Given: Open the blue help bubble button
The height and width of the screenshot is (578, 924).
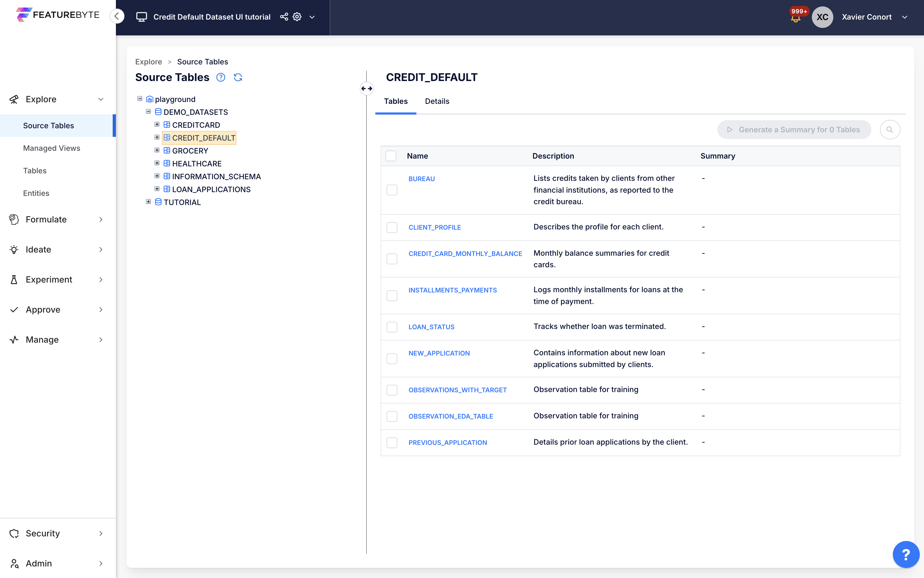Looking at the screenshot, I should 906,554.
